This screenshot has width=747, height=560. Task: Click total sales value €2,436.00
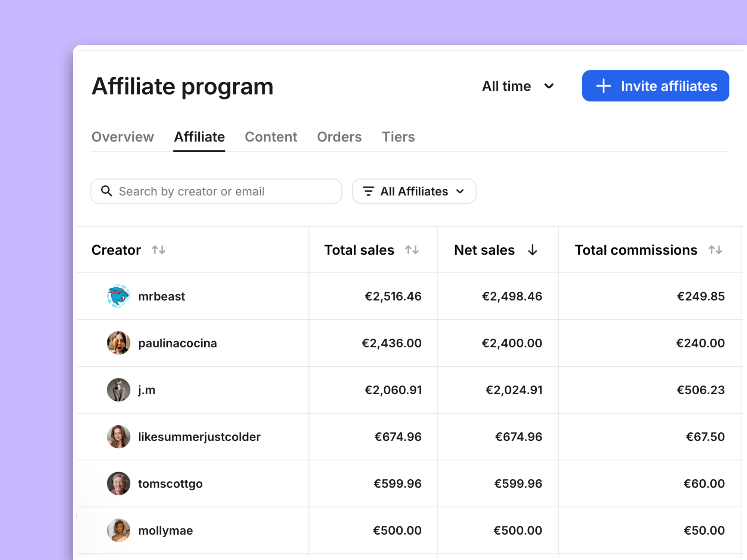pyautogui.click(x=391, y=343)
